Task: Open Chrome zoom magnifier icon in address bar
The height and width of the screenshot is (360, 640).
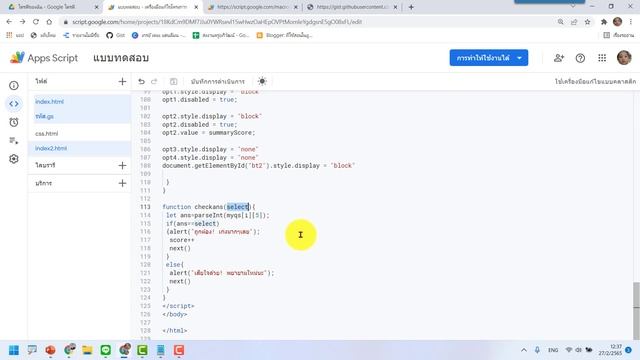Action: click(560, 22)
